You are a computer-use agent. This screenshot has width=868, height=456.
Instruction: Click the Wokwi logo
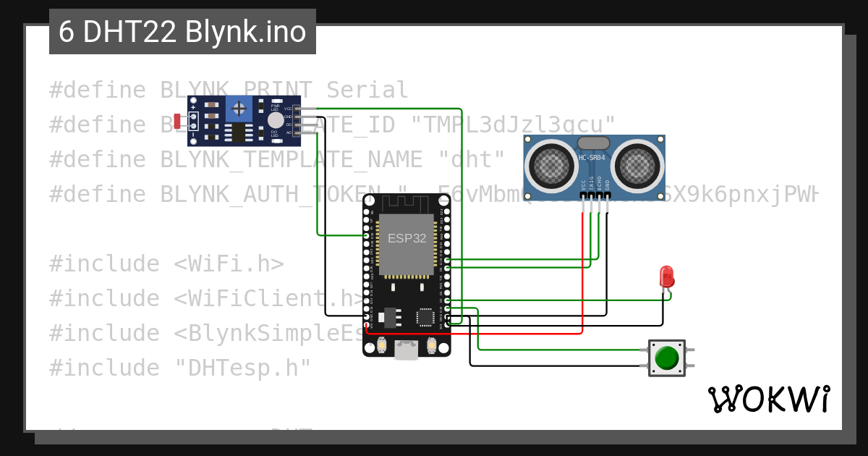tap(769, 400)
